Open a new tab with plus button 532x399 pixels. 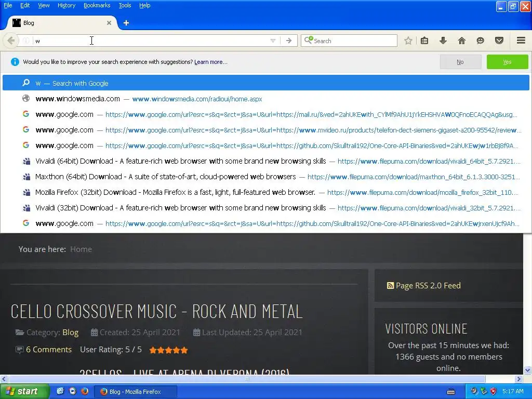[126, 23]
